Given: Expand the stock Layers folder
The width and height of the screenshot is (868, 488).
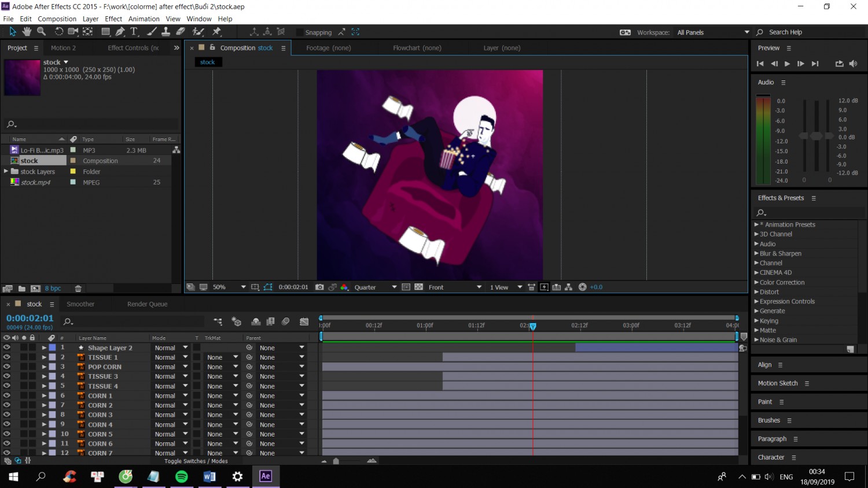Looking at the screenshot, I should click(6, 171).
